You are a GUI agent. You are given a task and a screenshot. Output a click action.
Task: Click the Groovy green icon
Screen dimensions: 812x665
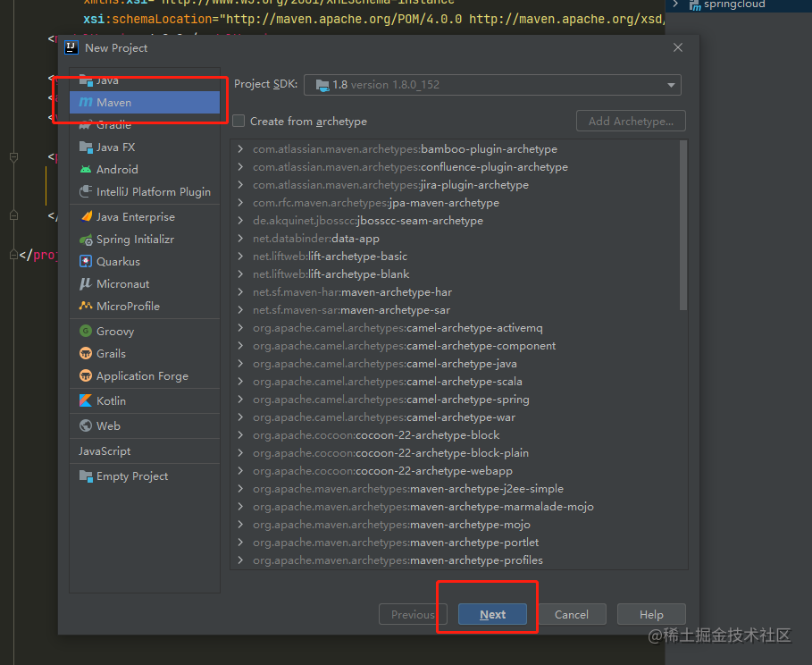[x=86, y=332]
